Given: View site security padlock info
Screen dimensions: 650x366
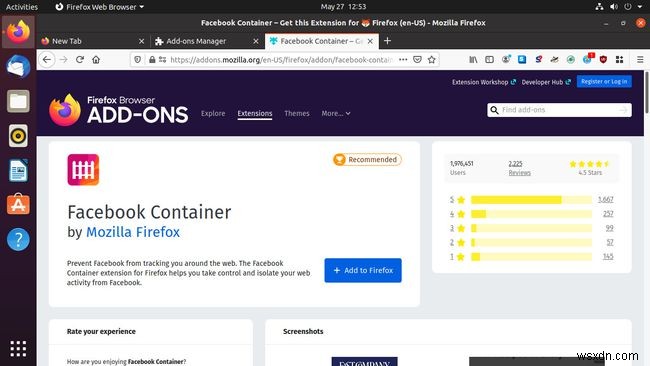Looking at the screenshot, I should coord(152,60).
